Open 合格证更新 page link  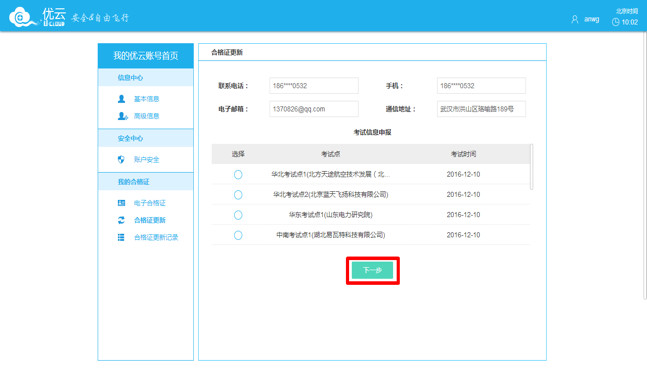point(149,220)
